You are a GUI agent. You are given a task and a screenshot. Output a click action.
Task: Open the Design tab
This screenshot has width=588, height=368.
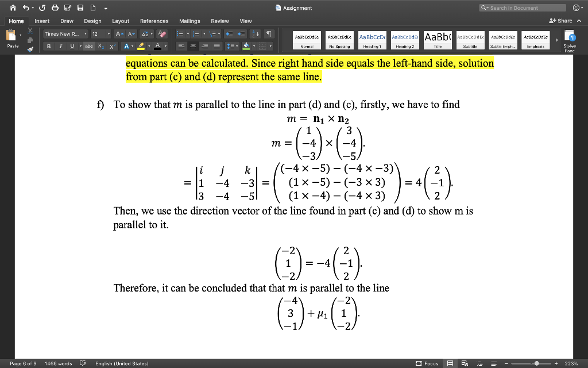pyautogui.click(x=92, y=21)
